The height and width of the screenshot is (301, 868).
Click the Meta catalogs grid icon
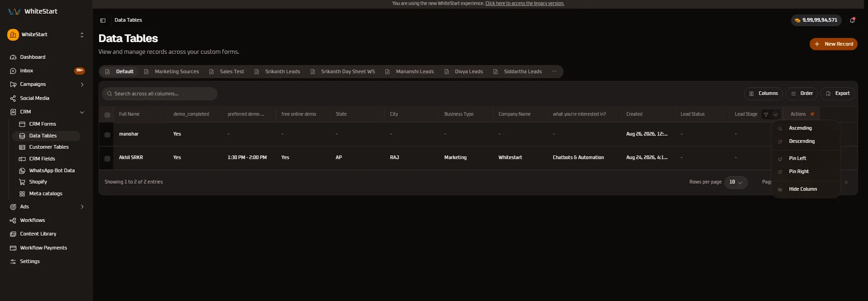(x=22, y=194)
